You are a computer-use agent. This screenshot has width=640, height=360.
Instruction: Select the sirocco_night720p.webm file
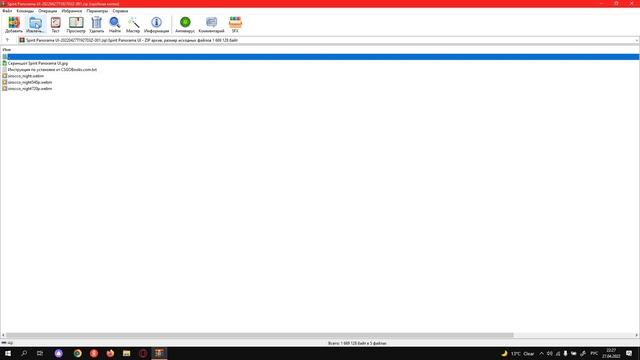[30, 89]
